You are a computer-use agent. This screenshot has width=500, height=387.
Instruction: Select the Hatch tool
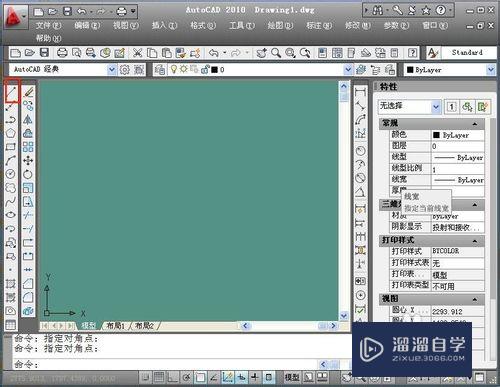tap(11, 284)
